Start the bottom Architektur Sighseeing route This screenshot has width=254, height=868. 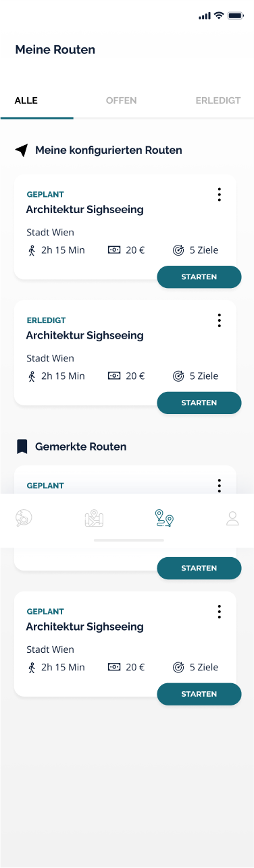point(199,694)
